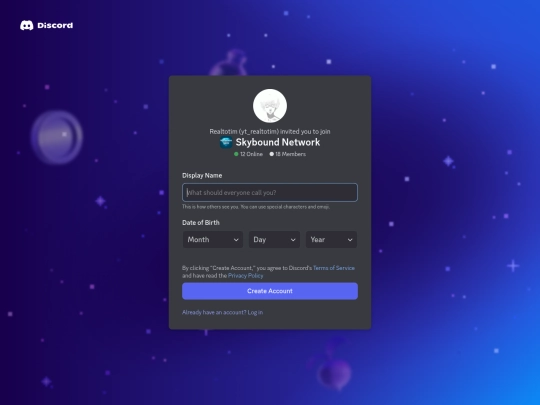Click the 'invited you to join' text
This screenshot has height=405, width=540.
[305, 132]
